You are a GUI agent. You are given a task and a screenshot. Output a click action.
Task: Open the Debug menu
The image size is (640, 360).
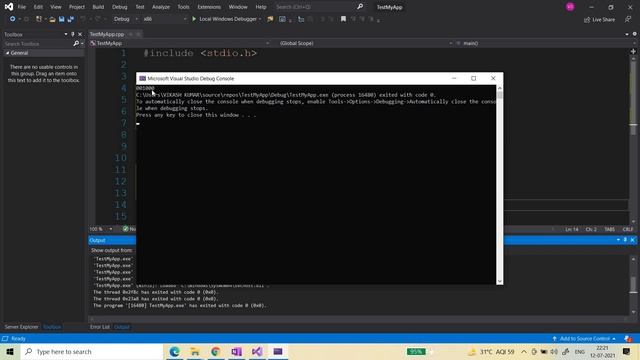click(120, 7)
